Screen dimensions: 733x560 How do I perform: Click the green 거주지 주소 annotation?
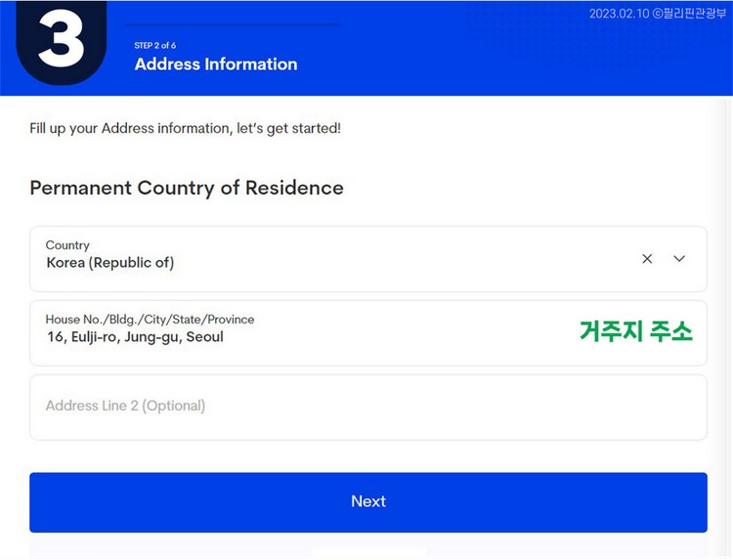pos(636,331)
